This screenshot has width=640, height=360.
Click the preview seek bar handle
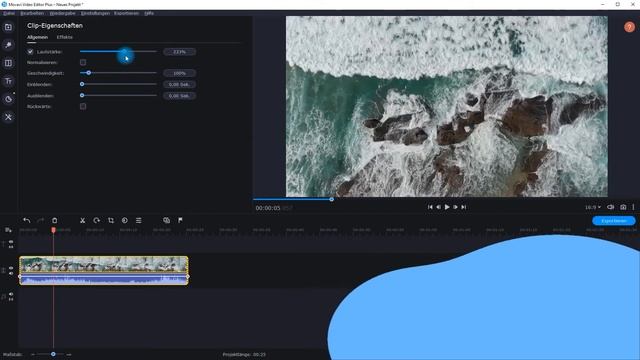pyautogui.click(x=331, y=199)
